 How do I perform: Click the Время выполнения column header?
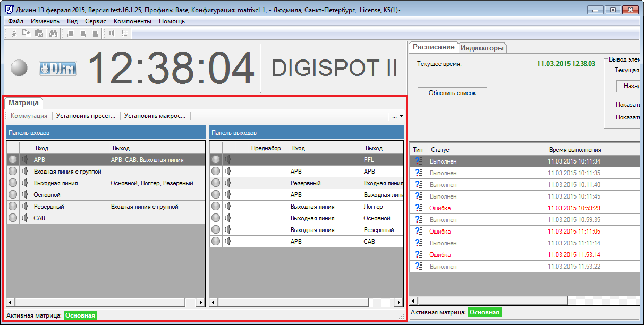pyautogui.click(x=592, y=150)
